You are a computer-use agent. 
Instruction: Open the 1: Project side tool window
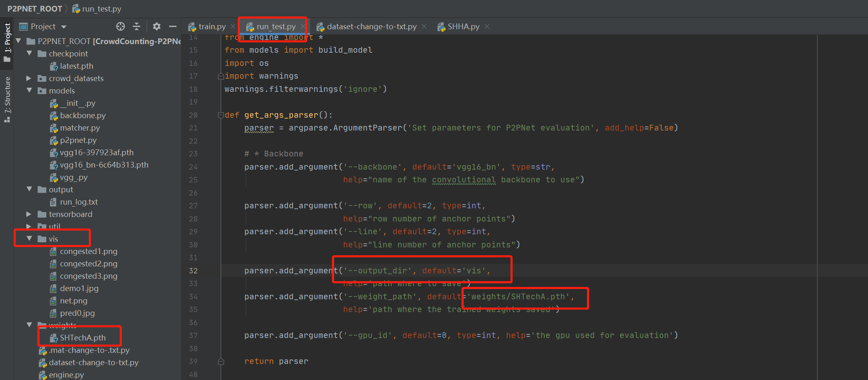coord(7,42)
